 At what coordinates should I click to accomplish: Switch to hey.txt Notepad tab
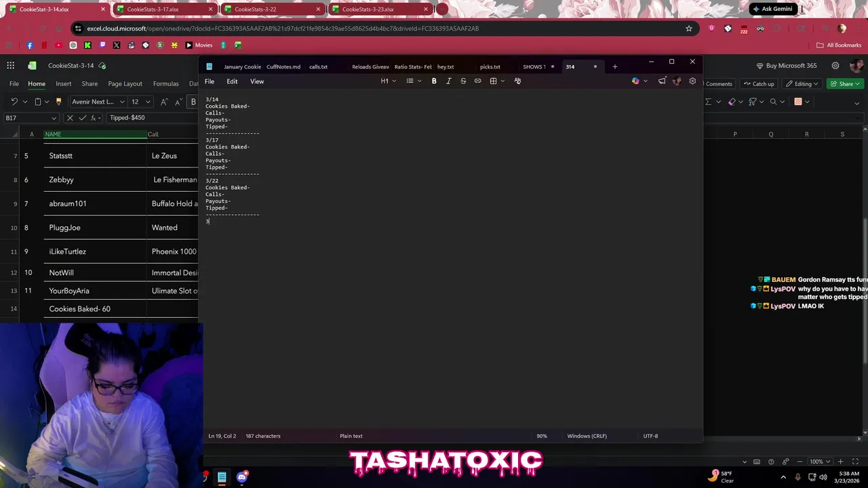click(446, 66)
